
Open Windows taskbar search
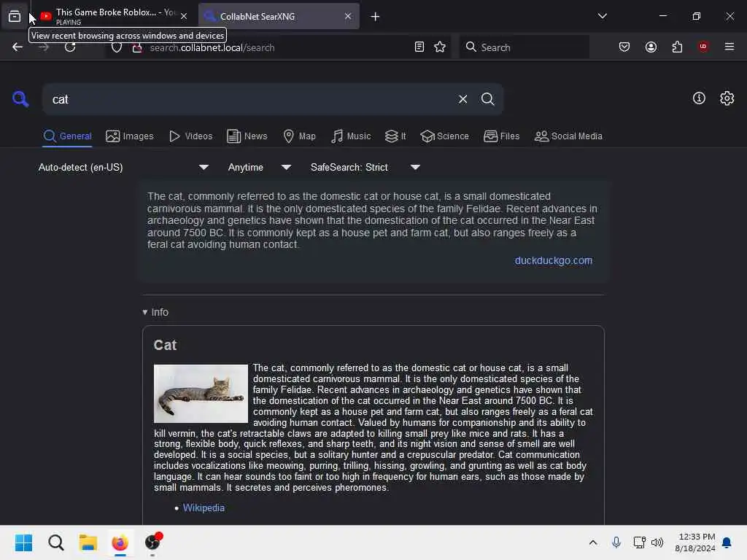click(55, 542)
